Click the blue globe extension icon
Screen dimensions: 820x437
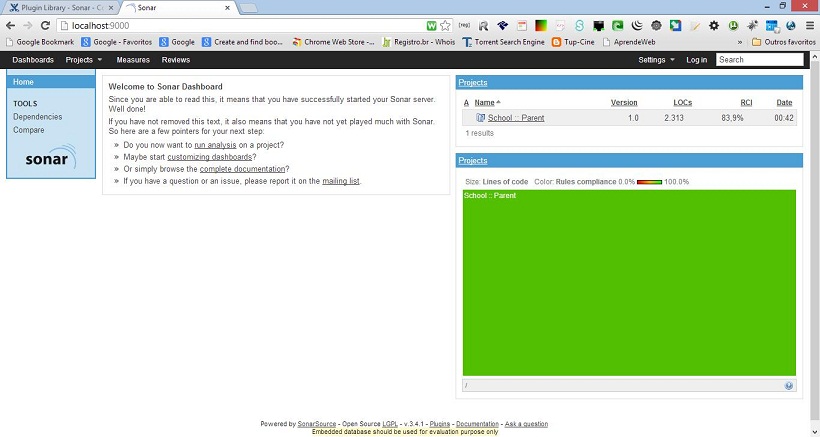(x=791, y=25)
